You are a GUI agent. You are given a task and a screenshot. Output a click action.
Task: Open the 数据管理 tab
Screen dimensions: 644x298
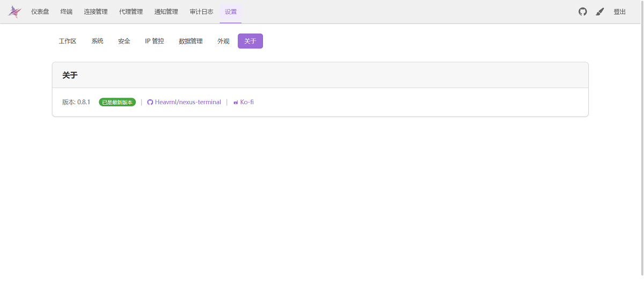tap(191, 41)
